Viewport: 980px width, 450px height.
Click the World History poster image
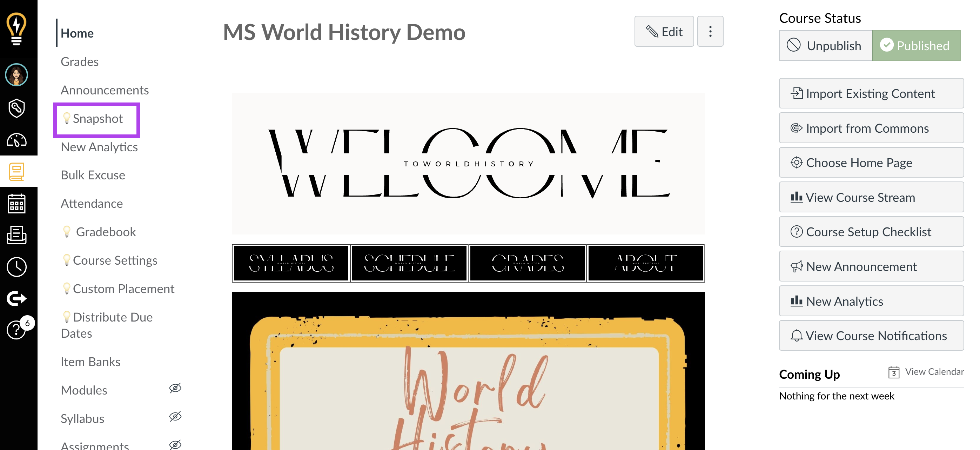(468, 371)
